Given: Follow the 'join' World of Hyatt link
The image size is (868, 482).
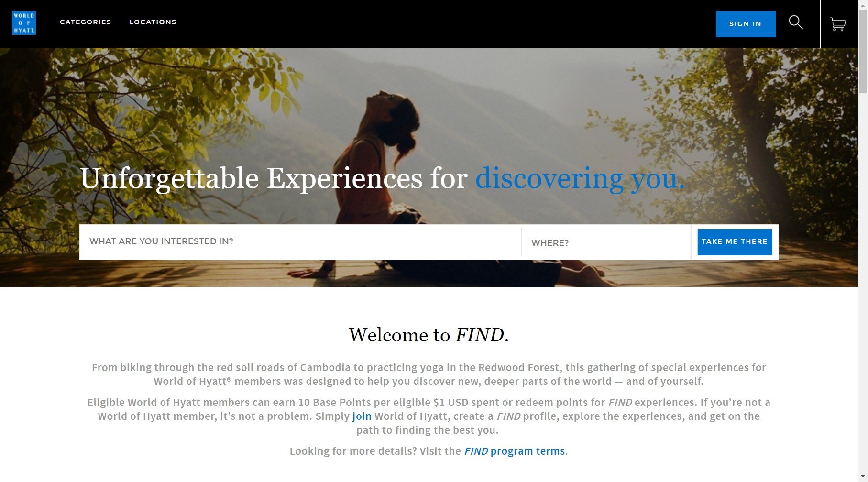Looking at the screenshot, I should pyautogui.click(x=362, y=416).
